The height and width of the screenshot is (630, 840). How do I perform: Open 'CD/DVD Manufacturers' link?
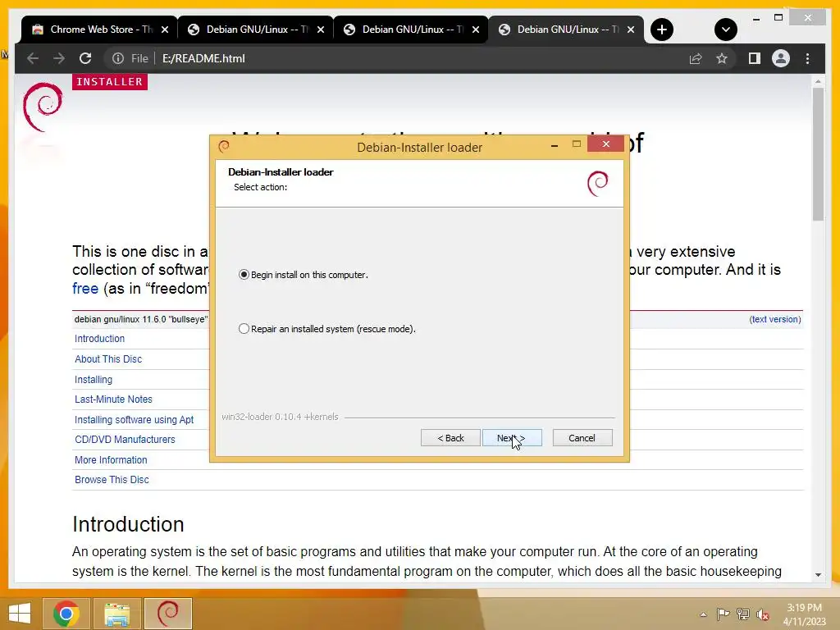click(125, 440)
